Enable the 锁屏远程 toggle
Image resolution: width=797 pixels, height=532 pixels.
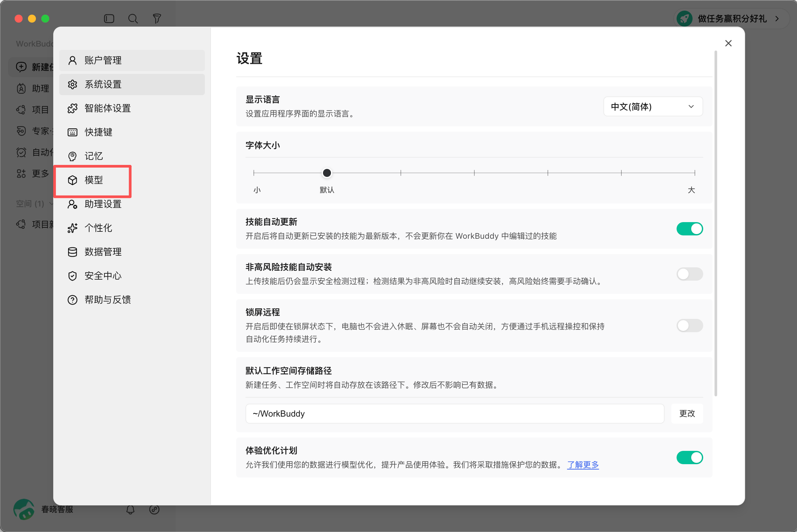(x=690, y=326)
